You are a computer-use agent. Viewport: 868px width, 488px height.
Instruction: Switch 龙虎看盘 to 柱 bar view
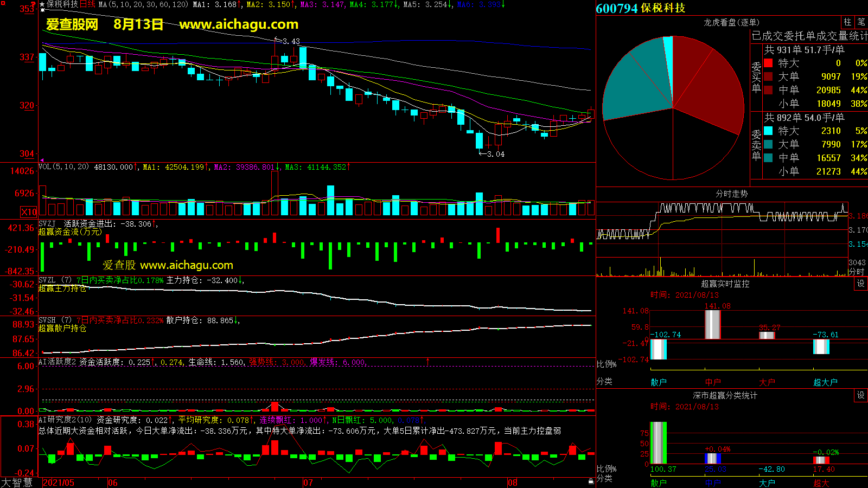[847, 22]
